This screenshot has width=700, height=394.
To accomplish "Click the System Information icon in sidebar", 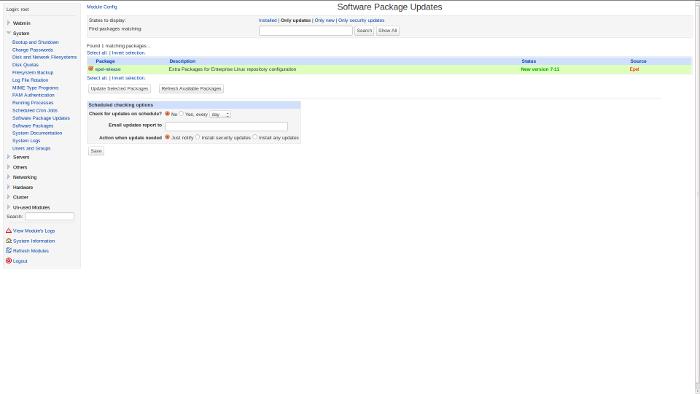I will point(8,241).
